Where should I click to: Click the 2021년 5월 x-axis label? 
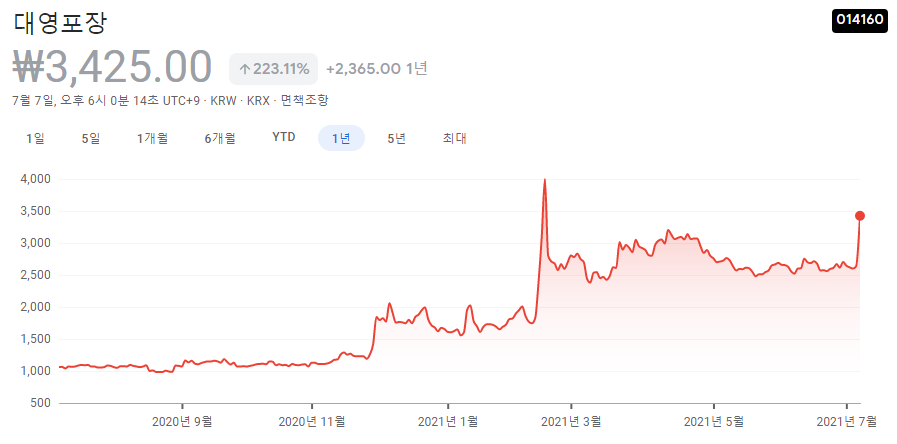715,422
